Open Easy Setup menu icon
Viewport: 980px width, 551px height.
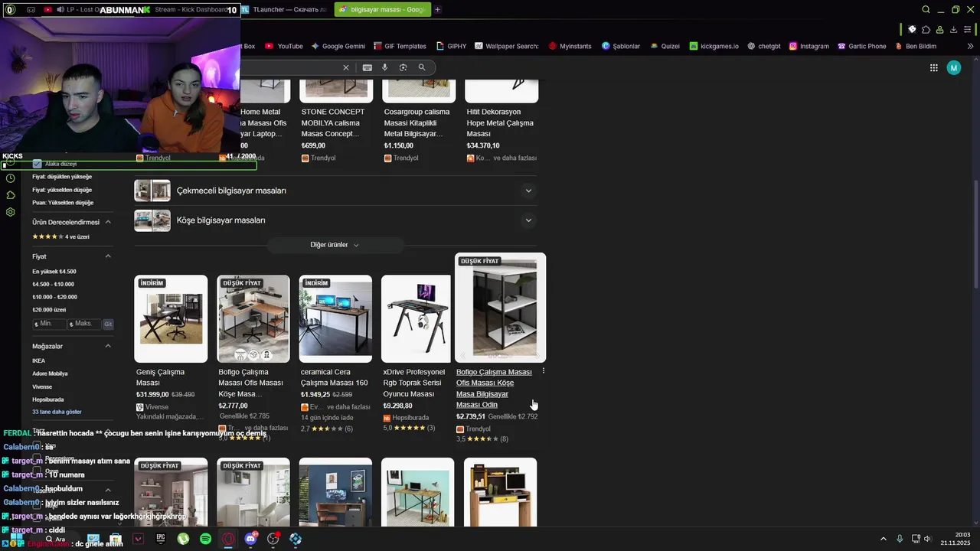point(968,29)
